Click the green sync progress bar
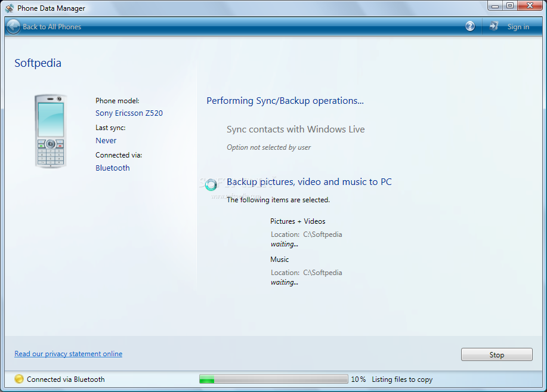The height and width of the screenshot is (392, 547). click(x=273, y=379)
